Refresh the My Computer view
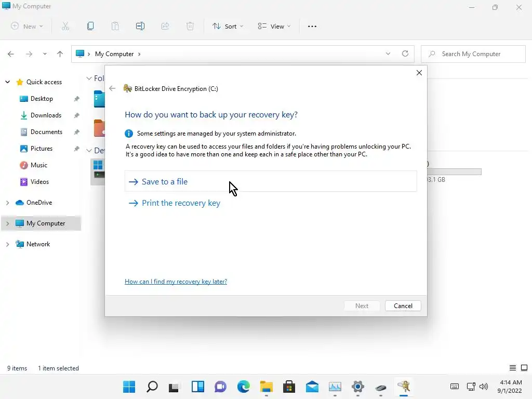Screen dimensions: 532x399 [x=405, y=54]
